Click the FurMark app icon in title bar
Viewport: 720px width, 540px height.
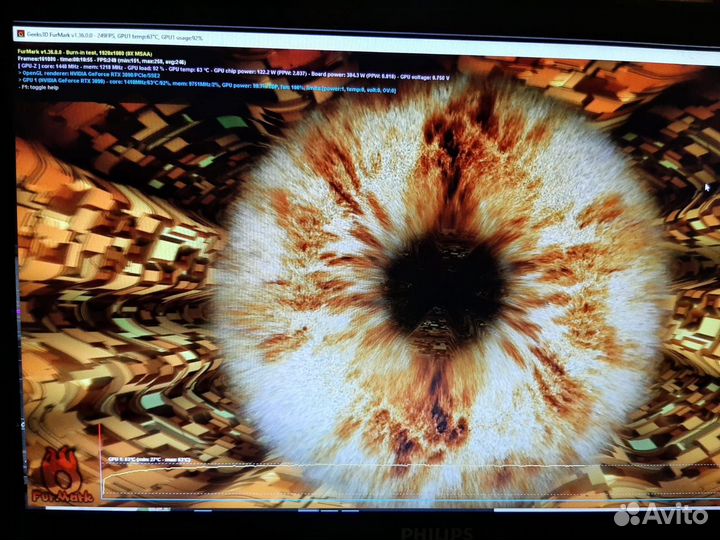pos(21,33)
